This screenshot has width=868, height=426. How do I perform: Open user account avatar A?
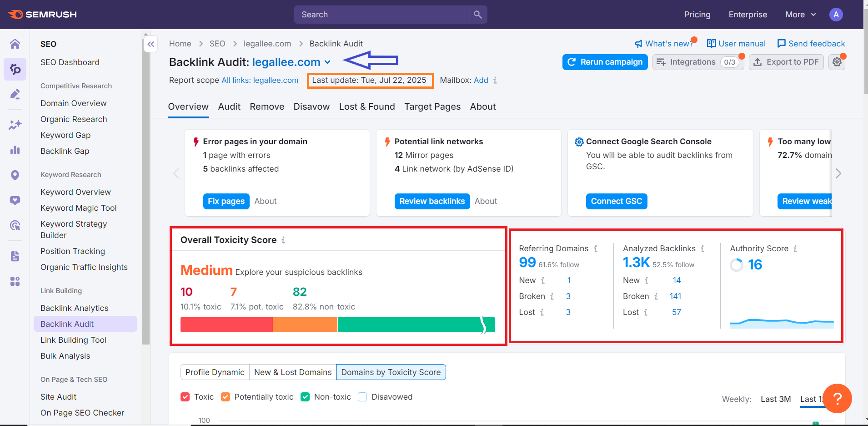tap(836, 15)
